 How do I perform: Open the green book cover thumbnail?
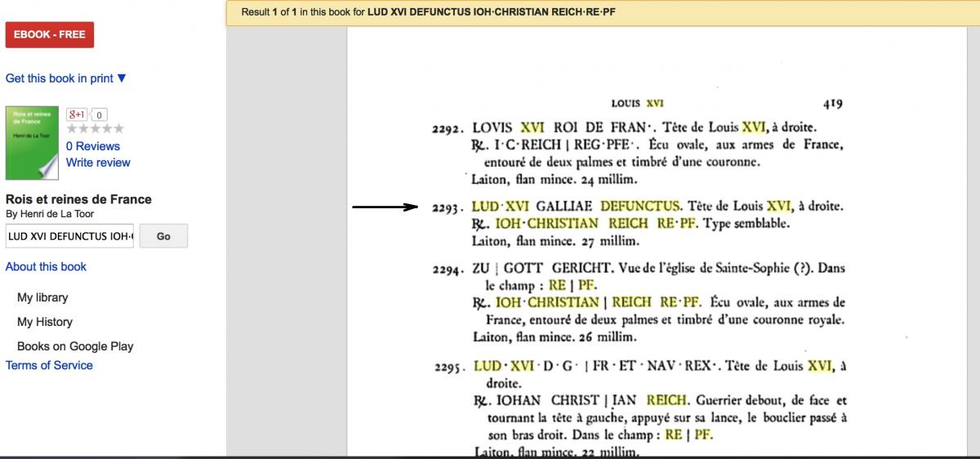[32, 143]
